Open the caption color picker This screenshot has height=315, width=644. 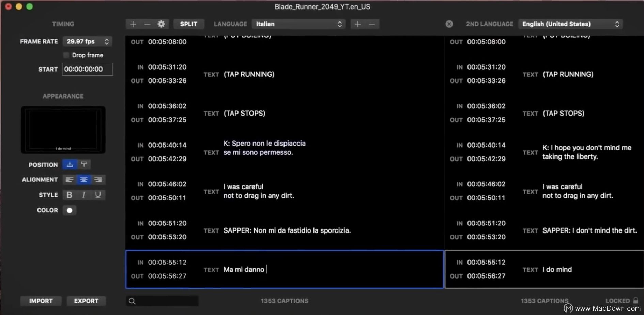click(70, 210)
